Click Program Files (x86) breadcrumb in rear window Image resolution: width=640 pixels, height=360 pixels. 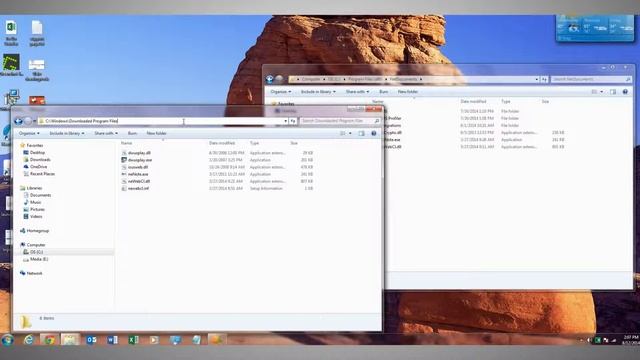click(364, 79)
